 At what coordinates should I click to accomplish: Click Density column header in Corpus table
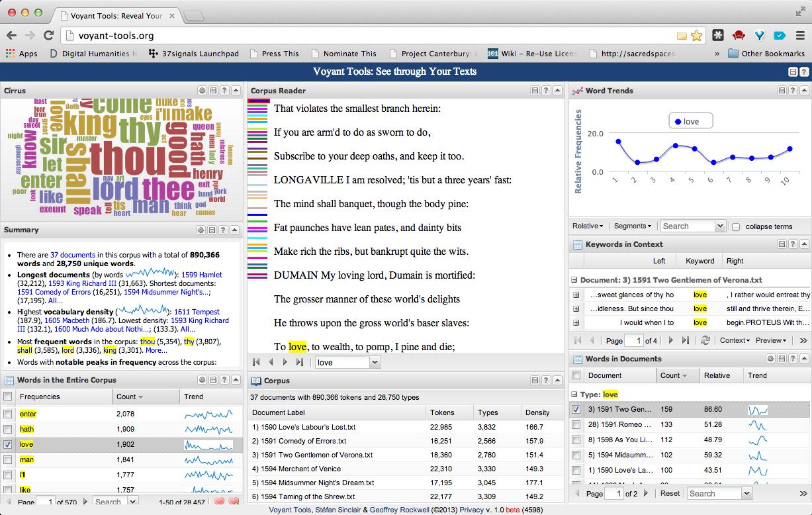pyautogui.click(x=541, y=412)
